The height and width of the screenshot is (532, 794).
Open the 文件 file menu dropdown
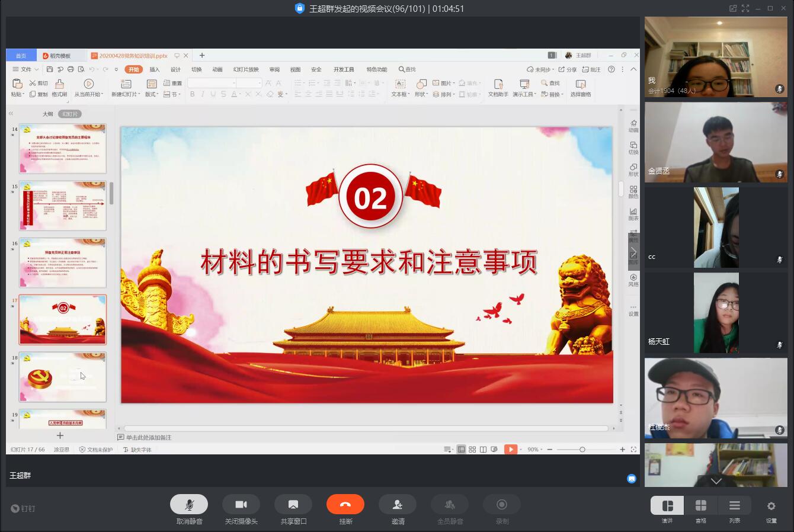tap(25, 69)
